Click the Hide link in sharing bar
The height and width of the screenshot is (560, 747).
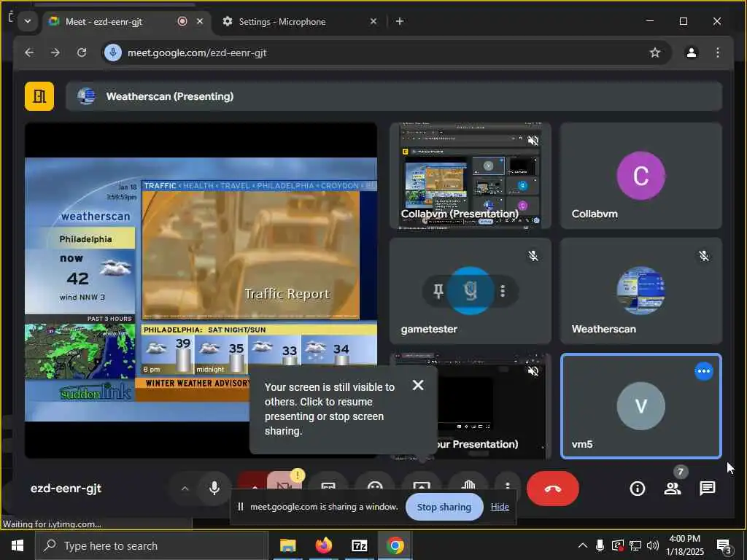coord(500,507)
